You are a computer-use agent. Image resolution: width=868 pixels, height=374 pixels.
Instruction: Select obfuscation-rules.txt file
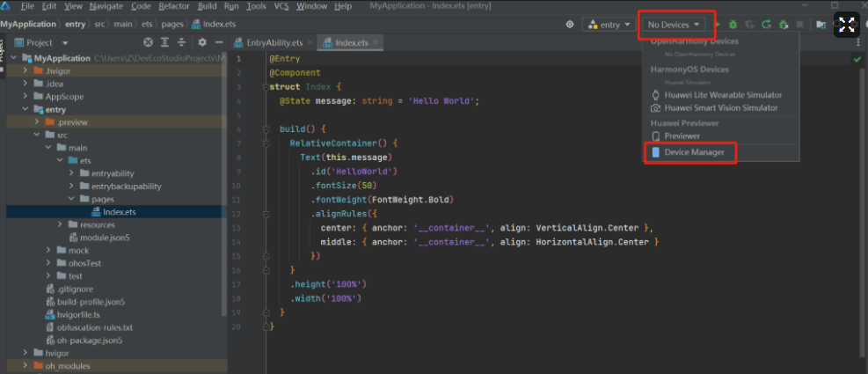(x=95, y=327)
